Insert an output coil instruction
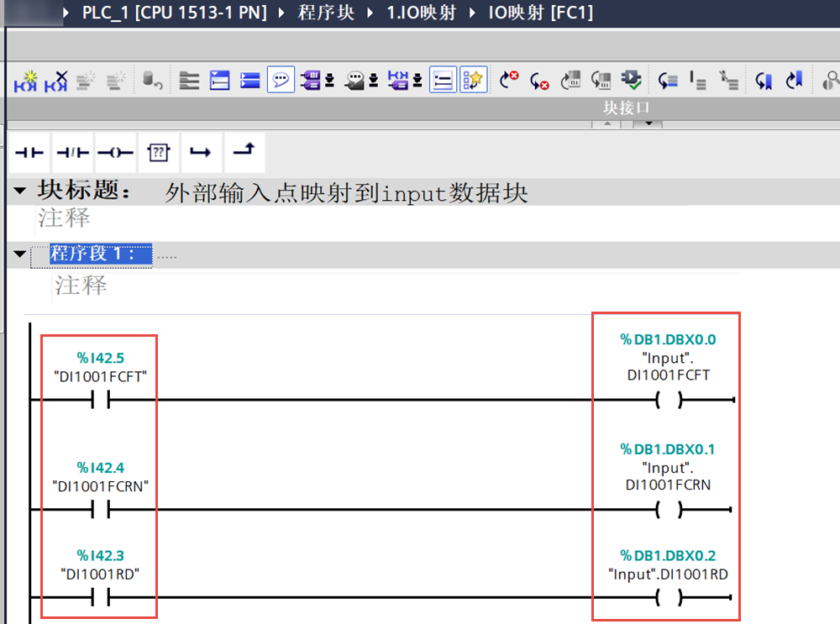 click(115, 152)
